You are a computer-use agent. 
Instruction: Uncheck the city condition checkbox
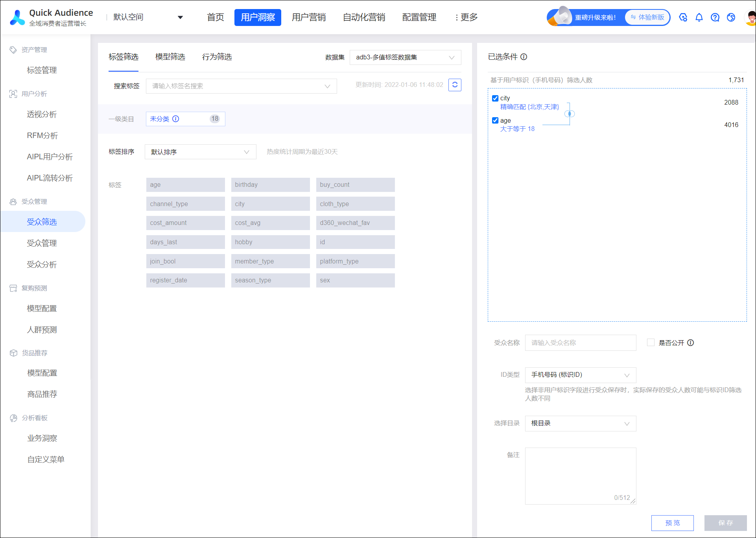(495, 98)
